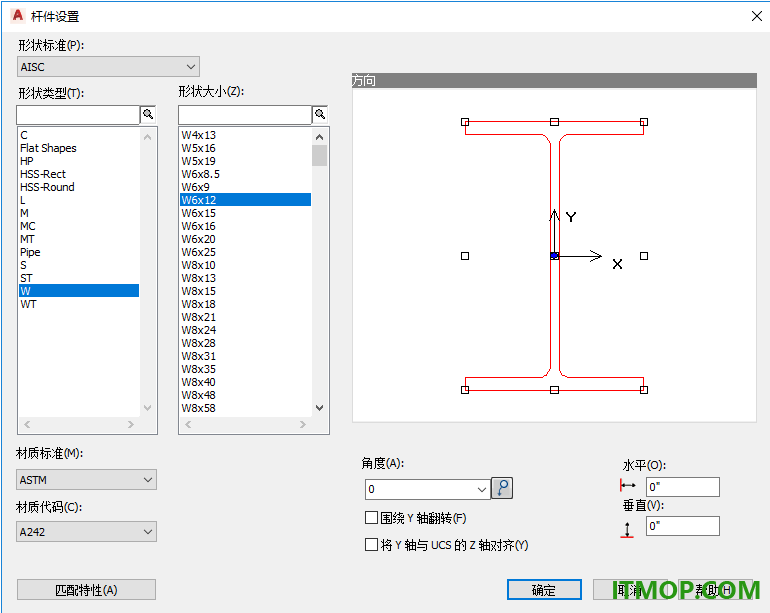Enable the flip about Y axis checkbox
770x613 pixels.
(371, 518)
